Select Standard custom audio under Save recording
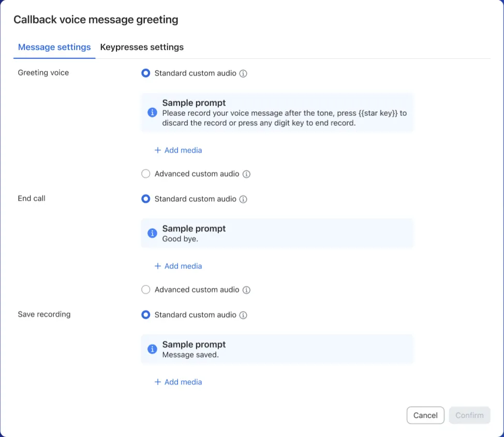 tap(145, 314)
